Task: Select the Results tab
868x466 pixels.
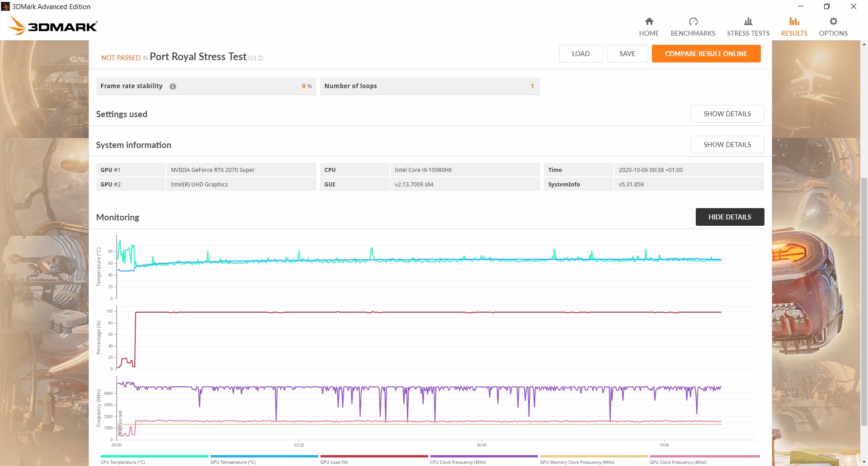Action: (x=794, y=27)
